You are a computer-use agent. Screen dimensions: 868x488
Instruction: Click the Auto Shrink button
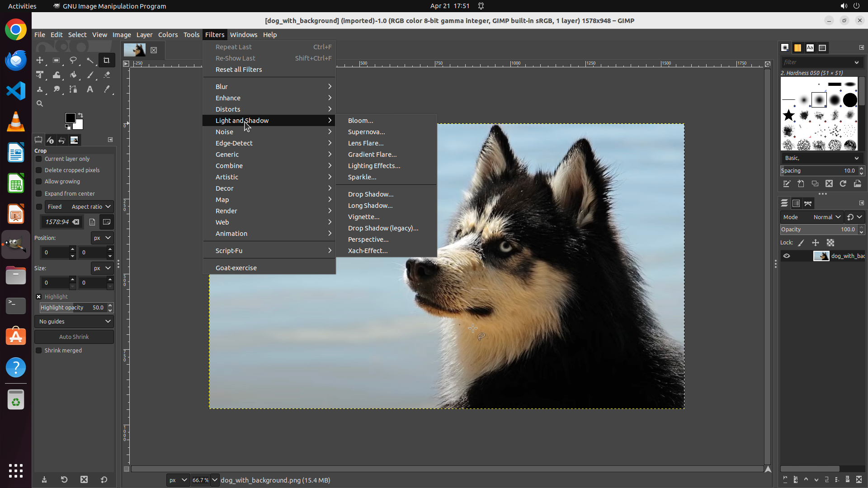pos(74,337)
